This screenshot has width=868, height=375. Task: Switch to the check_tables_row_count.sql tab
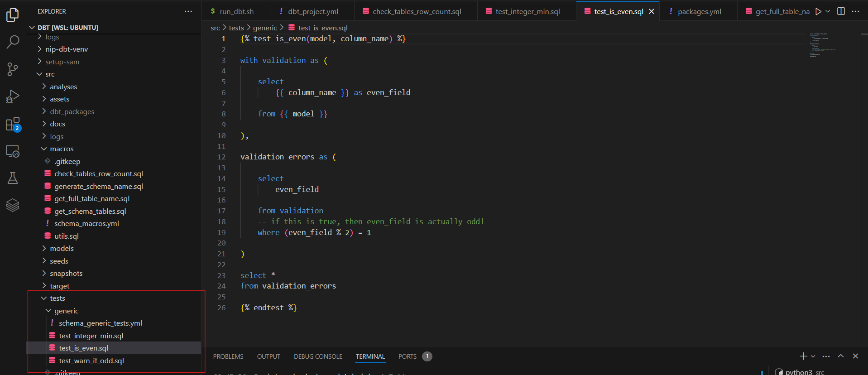(x=416, y=11)
